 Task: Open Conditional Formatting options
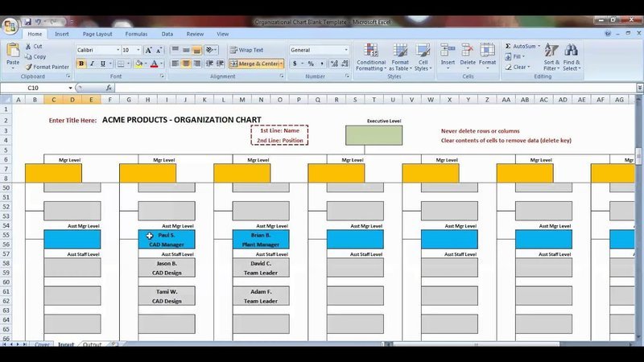click(x=371, y=57)
